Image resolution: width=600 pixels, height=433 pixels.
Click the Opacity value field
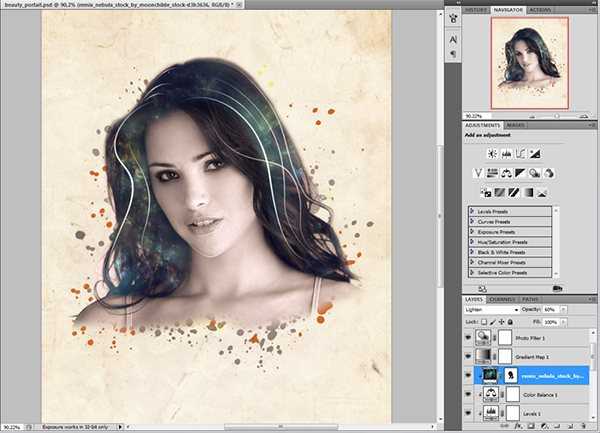click(551, 309)
